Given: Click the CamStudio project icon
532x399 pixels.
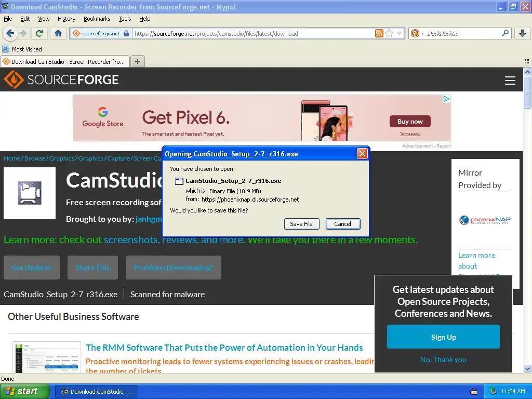Looking at the screenshot, I should click(30, 193).
